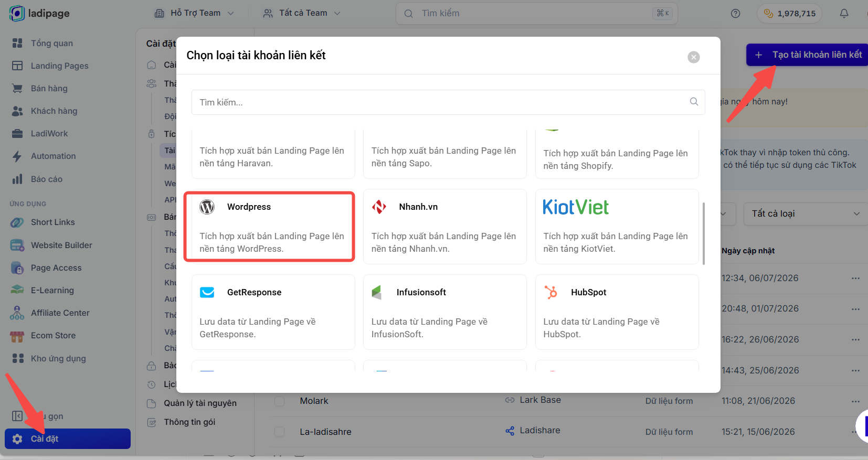This screenshot has height=460, width=868.
Task: Focus the top Tìm kiếm search bar
Action: 536,13
